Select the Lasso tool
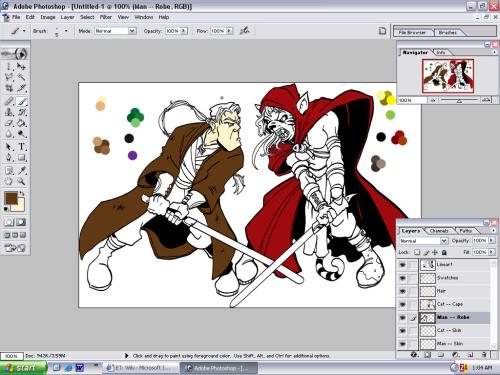500x375 pixels. tap(9, 77)
